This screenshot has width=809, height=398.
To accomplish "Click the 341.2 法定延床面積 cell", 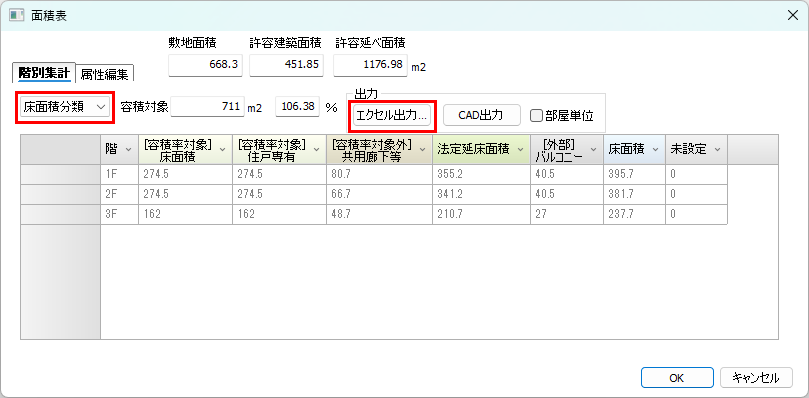I will [x=481, y=195].
